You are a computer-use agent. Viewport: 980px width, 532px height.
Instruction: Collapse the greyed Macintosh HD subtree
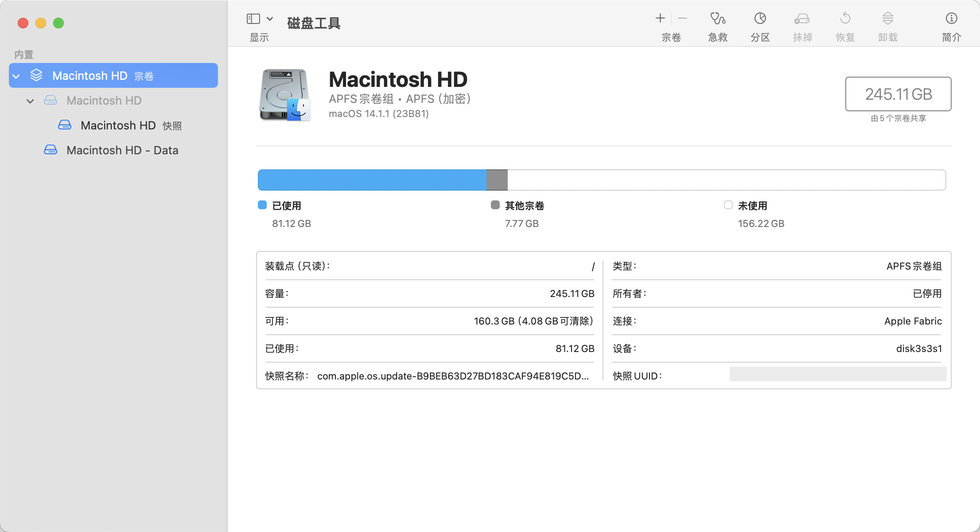(x=30, y=101)
